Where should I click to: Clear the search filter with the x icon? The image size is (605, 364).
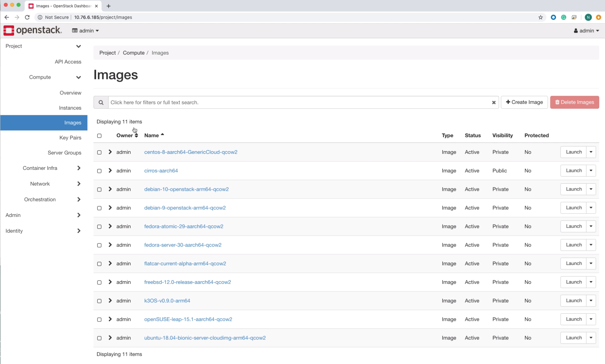[494, 103]
